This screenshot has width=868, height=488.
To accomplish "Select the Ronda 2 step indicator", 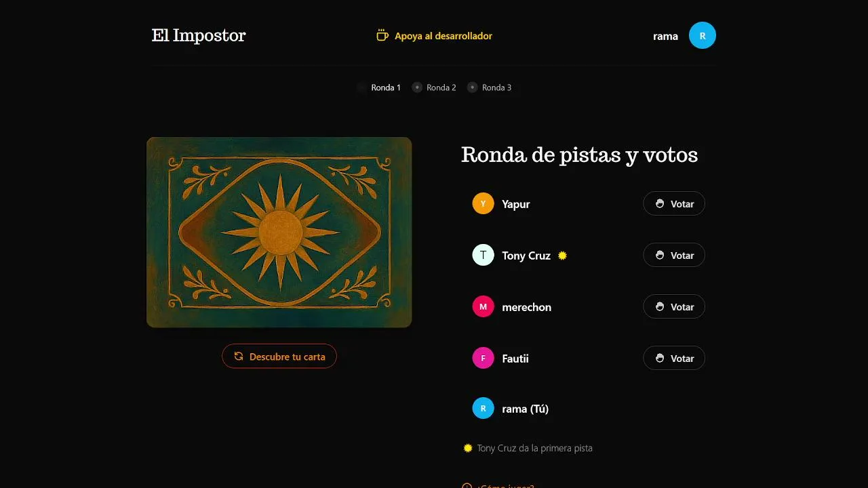I will (435, 87).
